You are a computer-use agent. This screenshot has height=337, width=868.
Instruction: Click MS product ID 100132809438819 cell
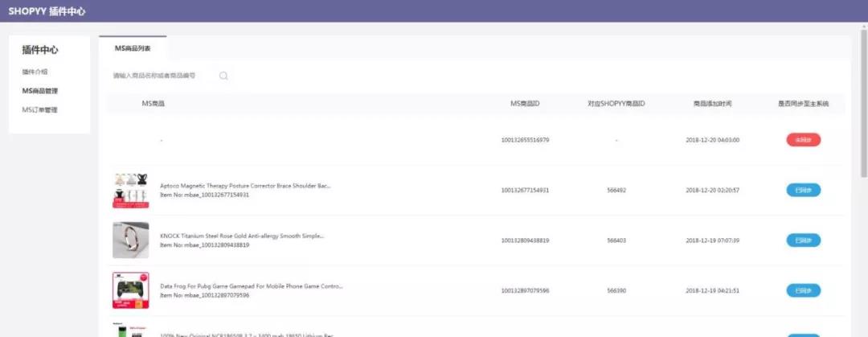tap(525, 240)
